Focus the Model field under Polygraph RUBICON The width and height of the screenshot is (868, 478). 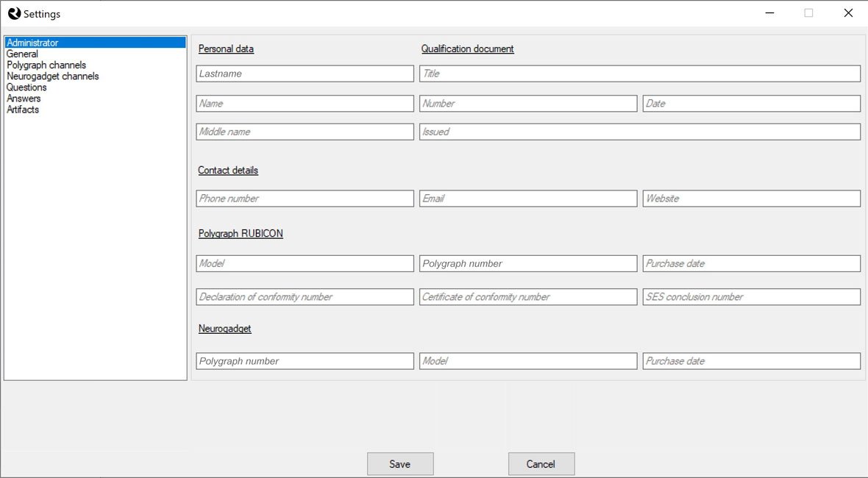(x=304, y=263)
